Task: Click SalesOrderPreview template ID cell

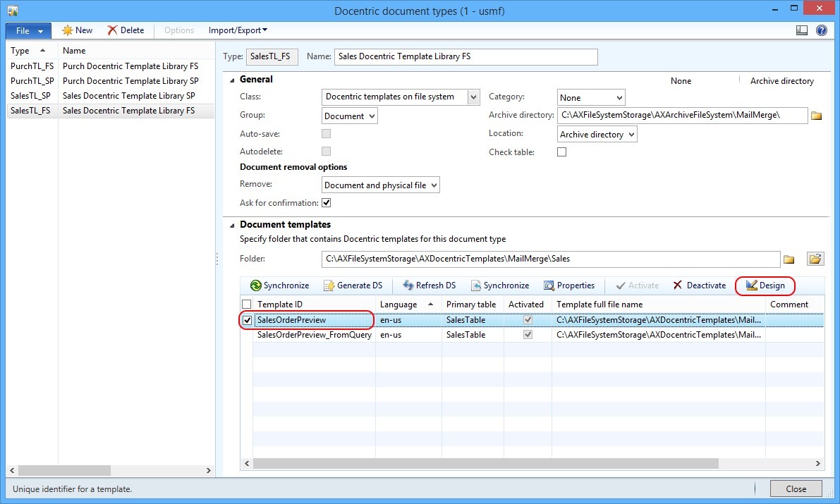Action: pyautogui.click(x=315, y=320)
